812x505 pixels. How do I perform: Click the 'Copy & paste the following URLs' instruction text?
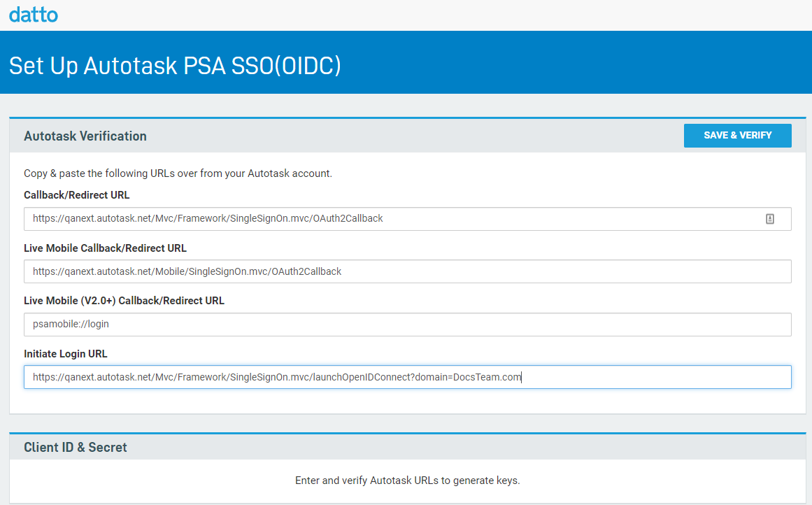coord(178,173)
